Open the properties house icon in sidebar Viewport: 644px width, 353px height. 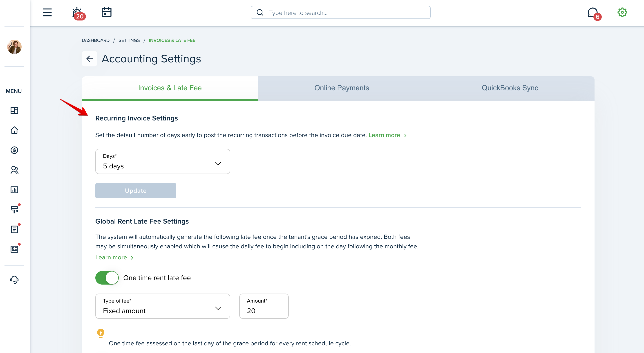point(14,130)
